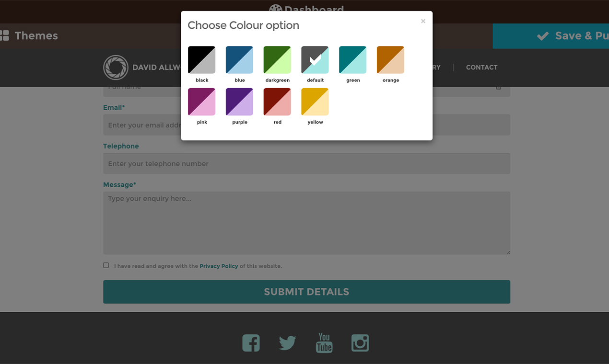This screenshot has width=609, height=364.
Task: Open the Themes panel
Action: coord(29,35)
